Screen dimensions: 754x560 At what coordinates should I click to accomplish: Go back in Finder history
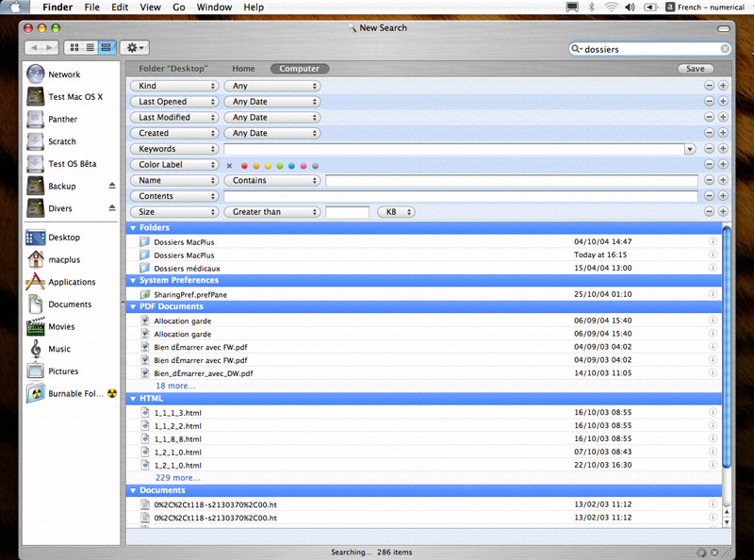pyautogui.click(x=34, y=47)
